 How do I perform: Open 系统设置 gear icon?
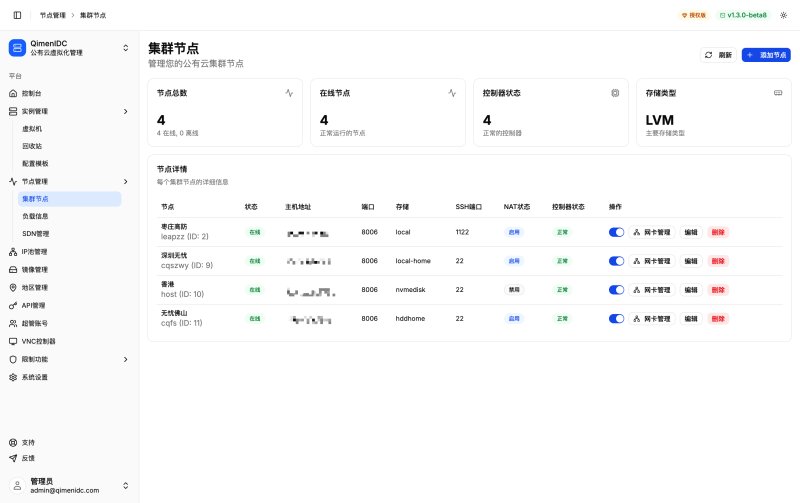pos(13,377)
